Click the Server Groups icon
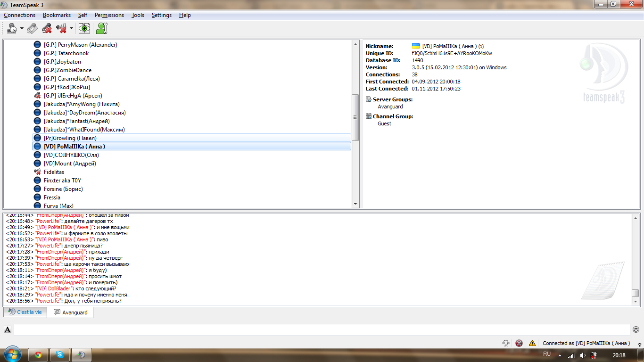The height and width of the screenshot is (362, 644). click(x=369, y=99)
